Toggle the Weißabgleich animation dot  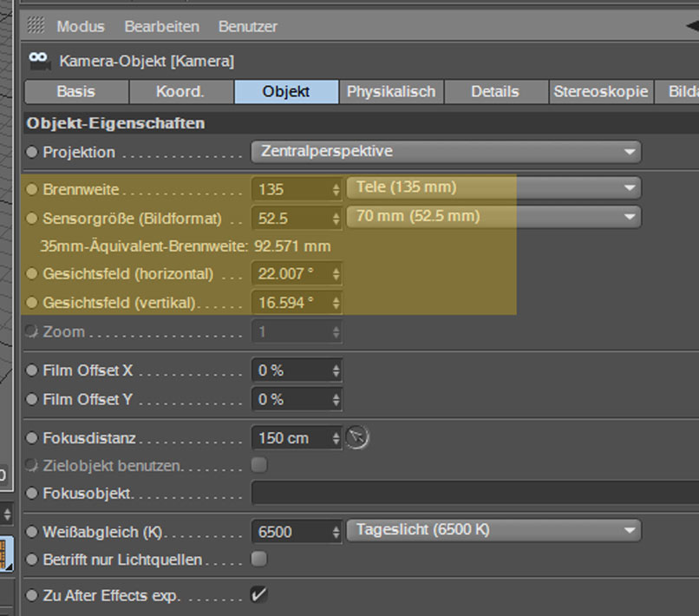[31, 532]
